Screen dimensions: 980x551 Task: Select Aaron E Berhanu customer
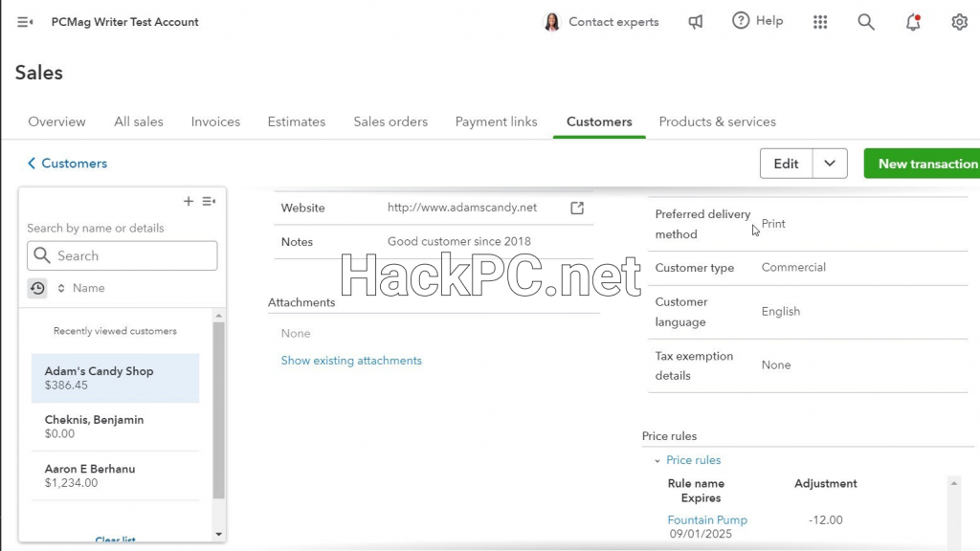116,475
